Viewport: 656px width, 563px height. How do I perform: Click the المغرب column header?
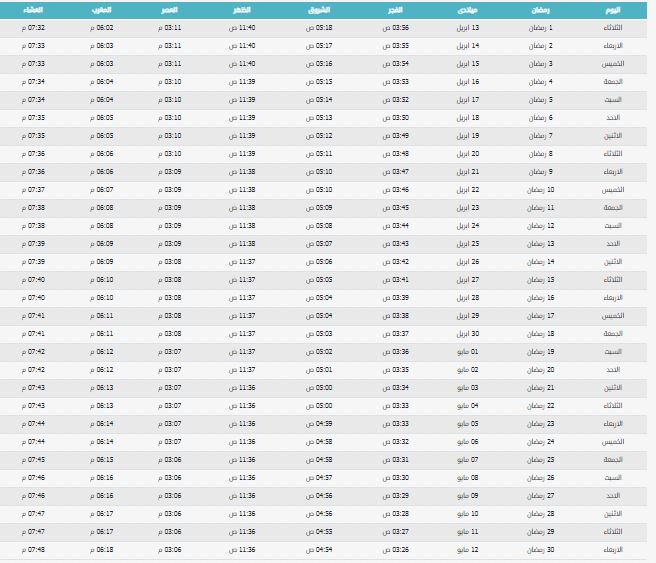click(x=101, y=10)
